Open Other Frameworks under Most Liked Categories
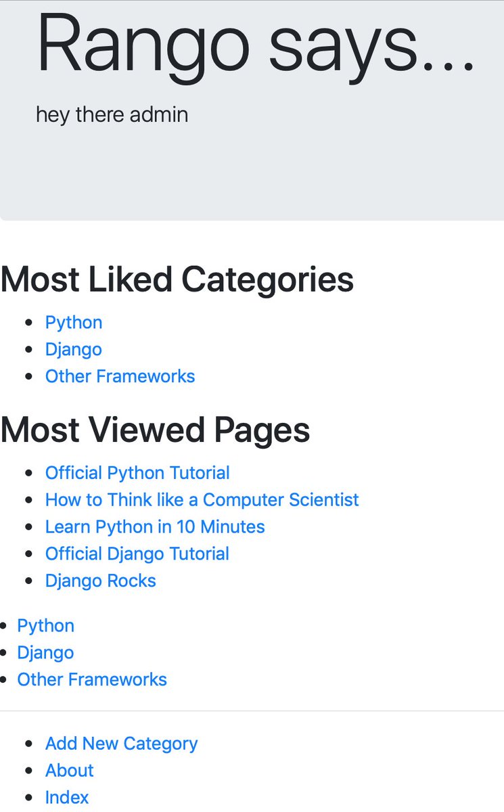The image size is (504, 812). pyautogui.click(x=120, y=376)
